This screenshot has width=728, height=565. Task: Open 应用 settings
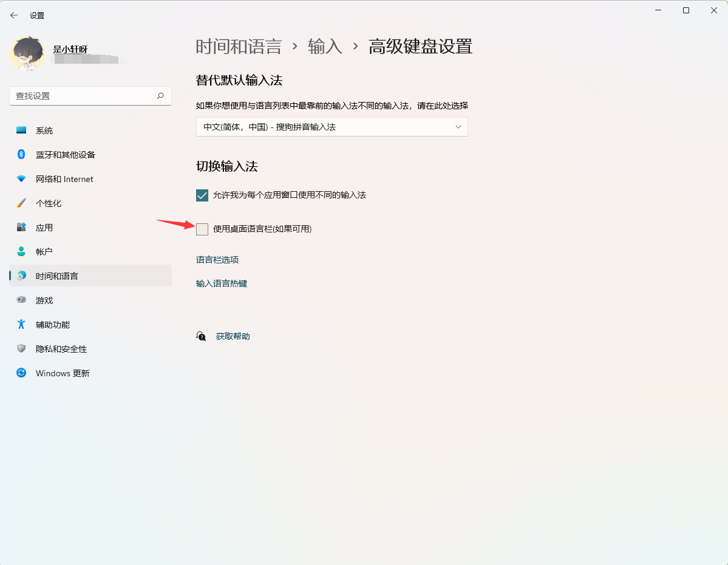[x=45, y=227]
